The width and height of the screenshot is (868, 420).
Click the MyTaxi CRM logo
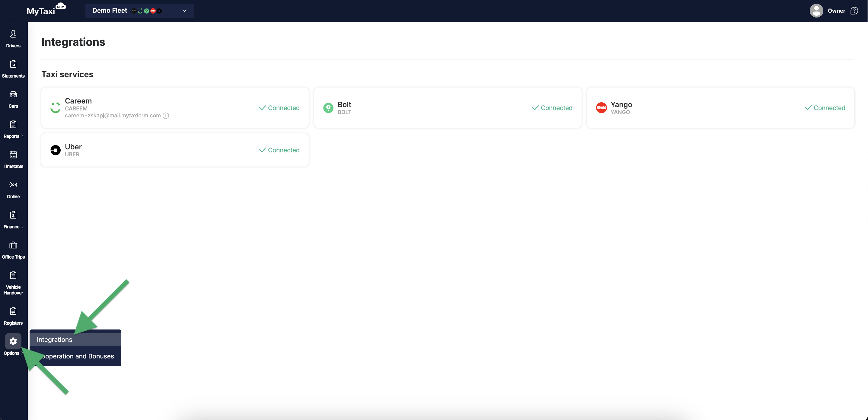[46, 10]
